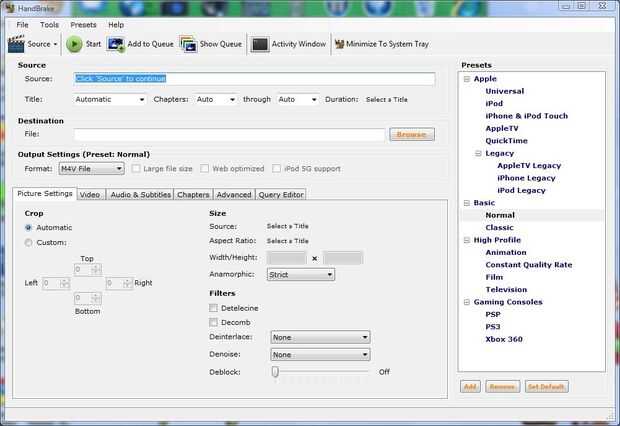620x426 pixels.
Task: Open the File menu
Action: pos(22,25)
